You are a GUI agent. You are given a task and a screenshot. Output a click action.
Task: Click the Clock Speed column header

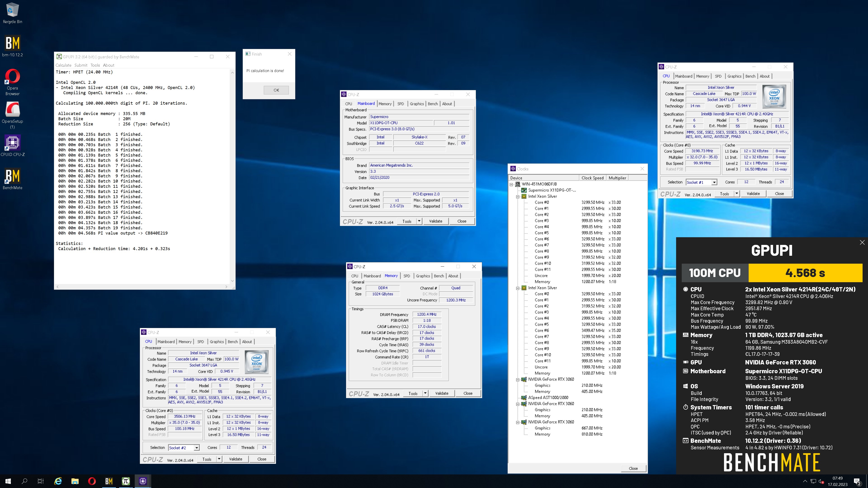pyautogui.click(x=592, y=178)
